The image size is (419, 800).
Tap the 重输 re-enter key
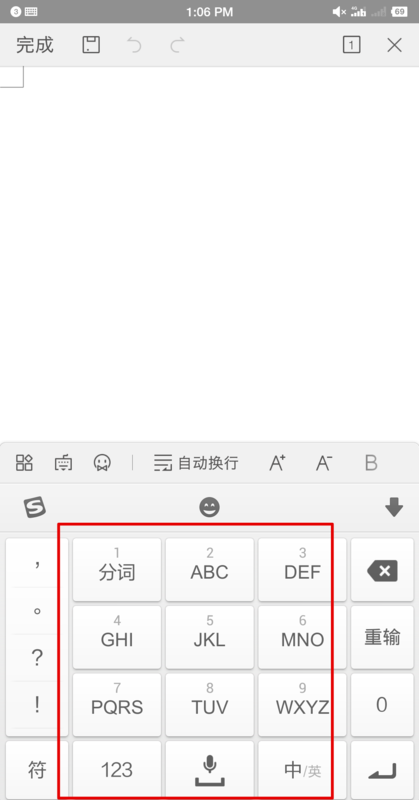tap(382, 637)
